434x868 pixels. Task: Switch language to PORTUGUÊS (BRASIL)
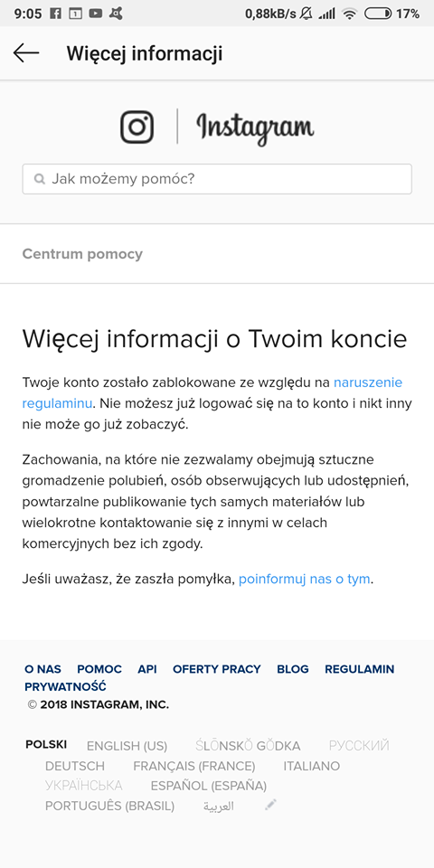pyautogui.click(x=109, y=806)
